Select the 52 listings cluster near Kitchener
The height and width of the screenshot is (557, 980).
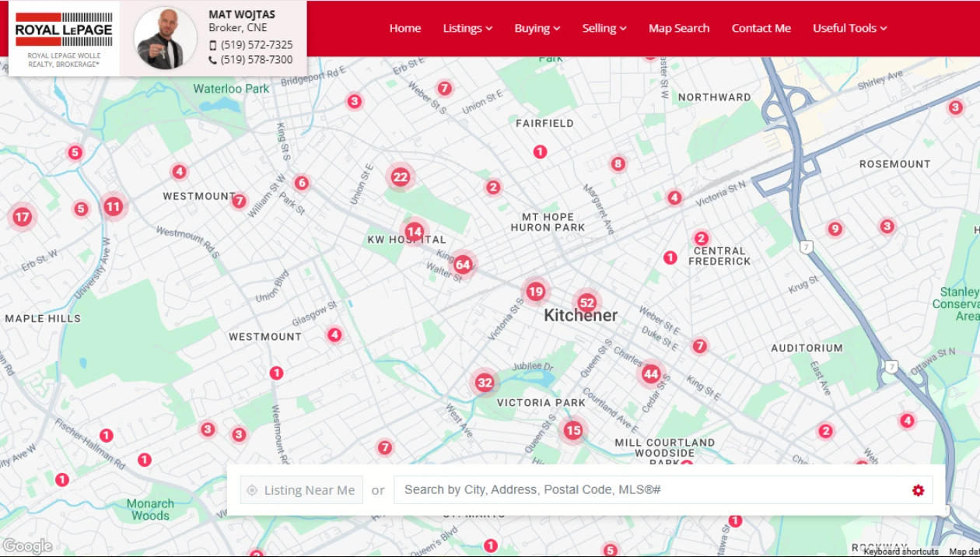click(586, 303)
